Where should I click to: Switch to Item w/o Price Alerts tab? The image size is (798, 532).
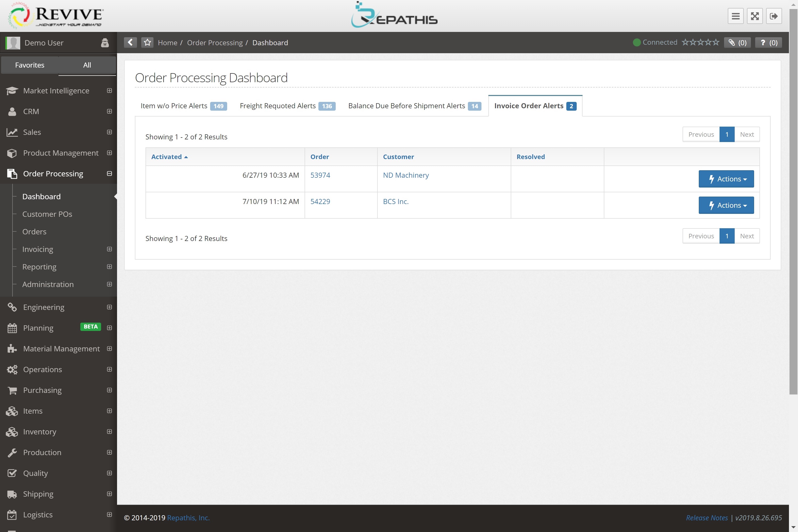point(184,106)
